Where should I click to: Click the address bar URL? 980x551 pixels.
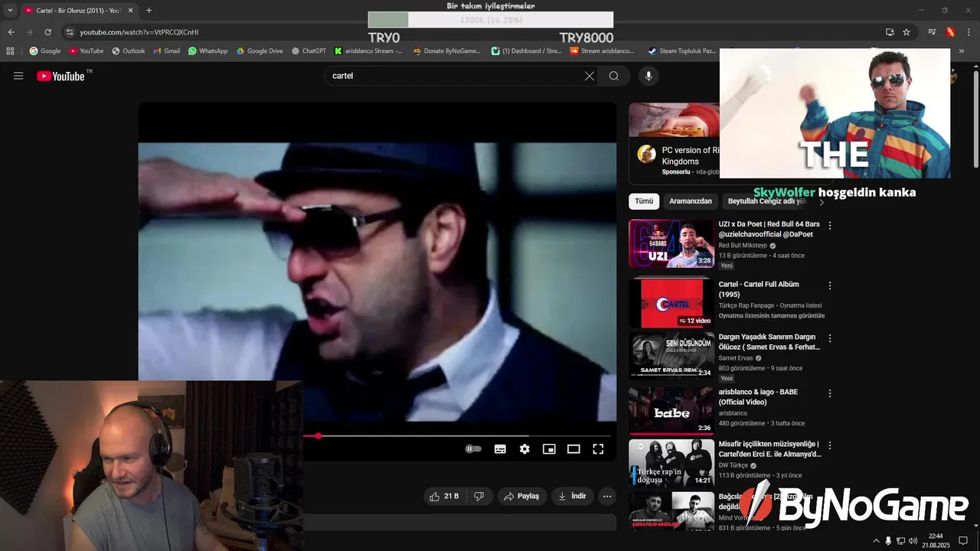click(x=139, y=32)
